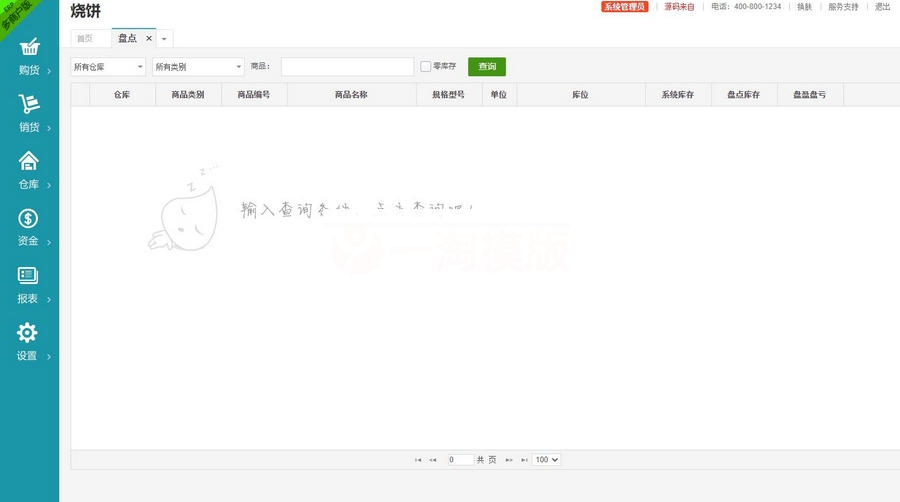Open the 报表 reports icon
Screen dimensions: 900x502
[29, 275]
